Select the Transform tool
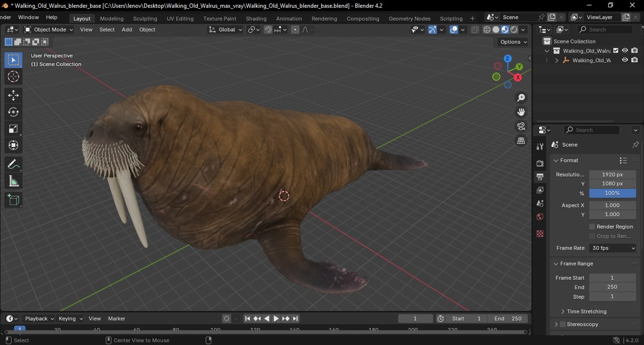644x345 pixels. coord(13,146)
